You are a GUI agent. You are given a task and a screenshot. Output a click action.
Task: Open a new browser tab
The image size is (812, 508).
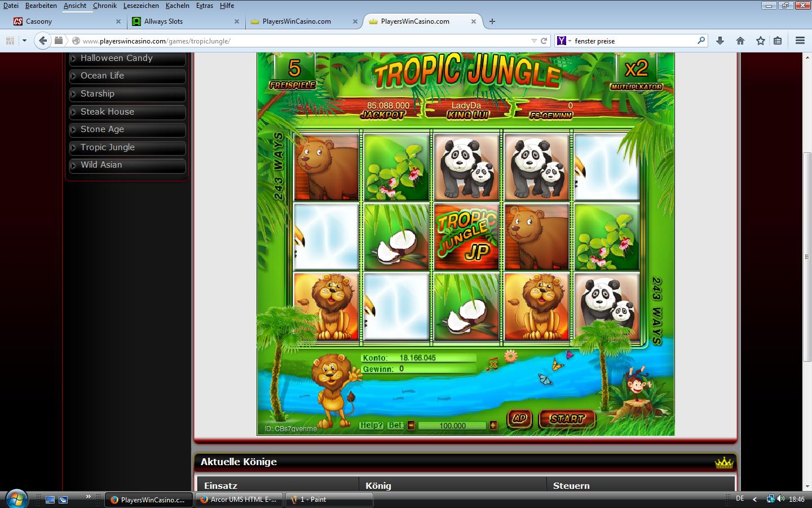(x=492, y=21)
